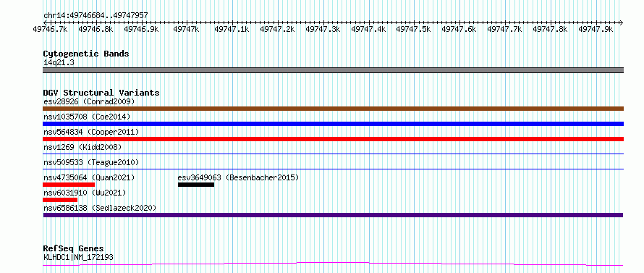Select the Cytogenetic Bands track title

pyautogui.click(x=86, y=54)
